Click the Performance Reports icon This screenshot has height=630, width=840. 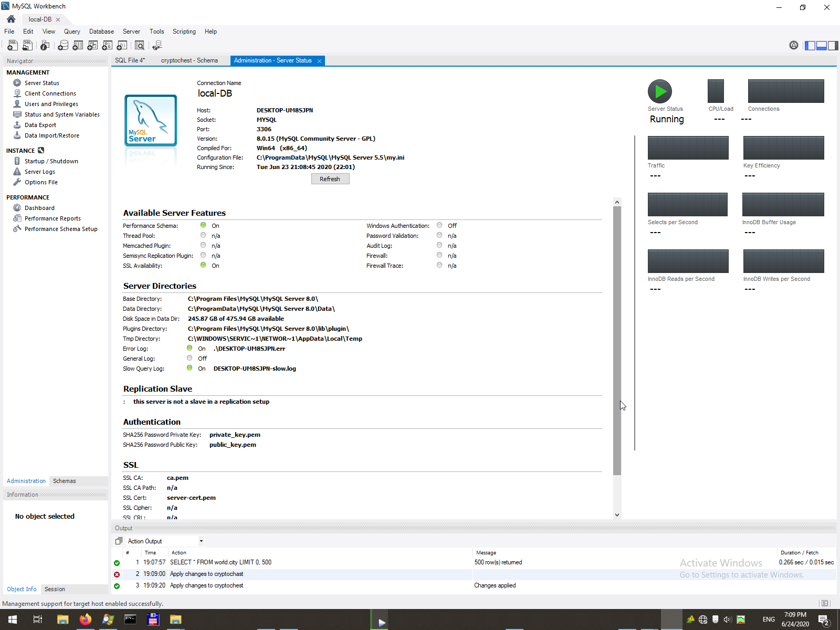click(x=17, y=218)
